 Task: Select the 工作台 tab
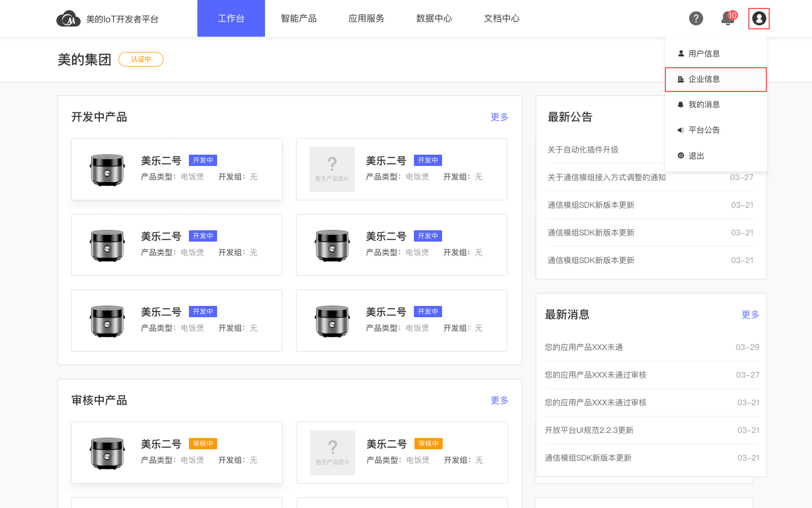click(231, 19)
